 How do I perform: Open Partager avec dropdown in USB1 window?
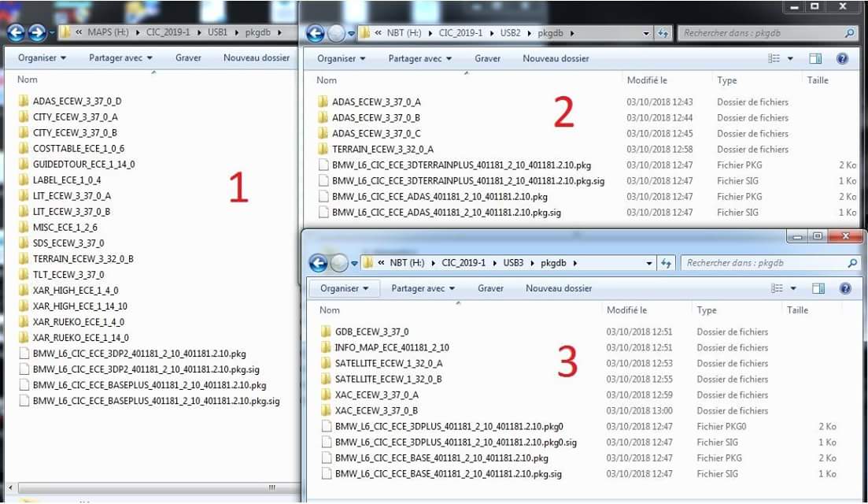tap(120, 57)
